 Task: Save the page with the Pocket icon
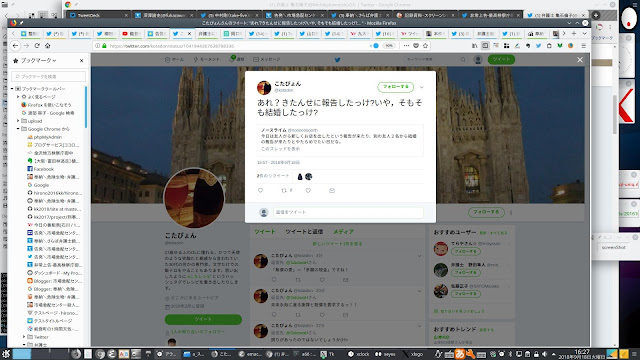click(416, 46)
